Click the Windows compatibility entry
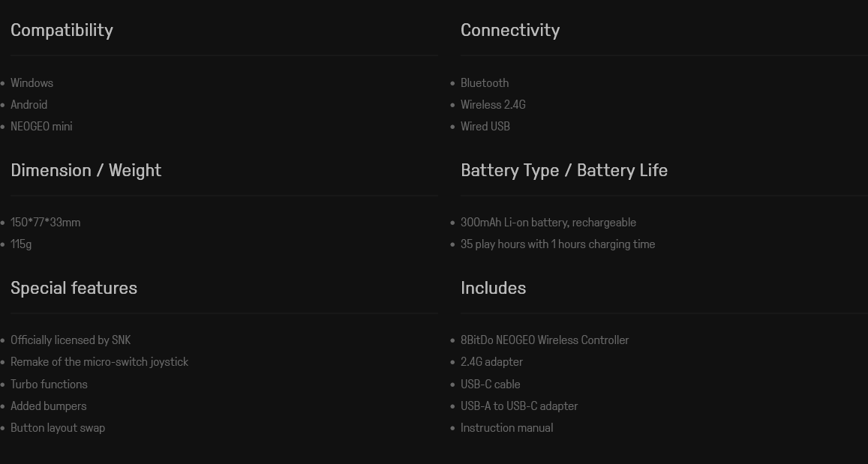The image size is (868, 464). (32, 83)
